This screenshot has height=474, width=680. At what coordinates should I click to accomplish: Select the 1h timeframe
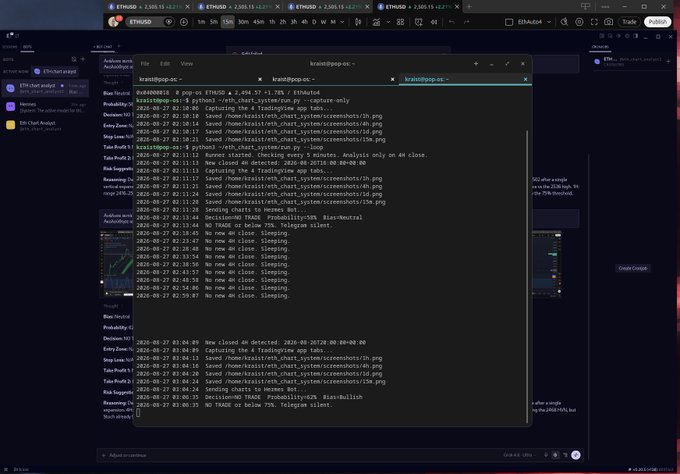pyautogui.click(x=272, y=22)
